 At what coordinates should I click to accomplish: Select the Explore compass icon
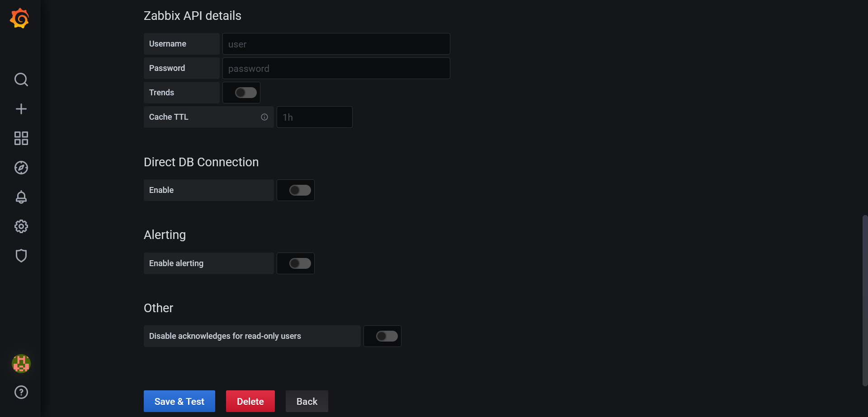pos(21,168)
